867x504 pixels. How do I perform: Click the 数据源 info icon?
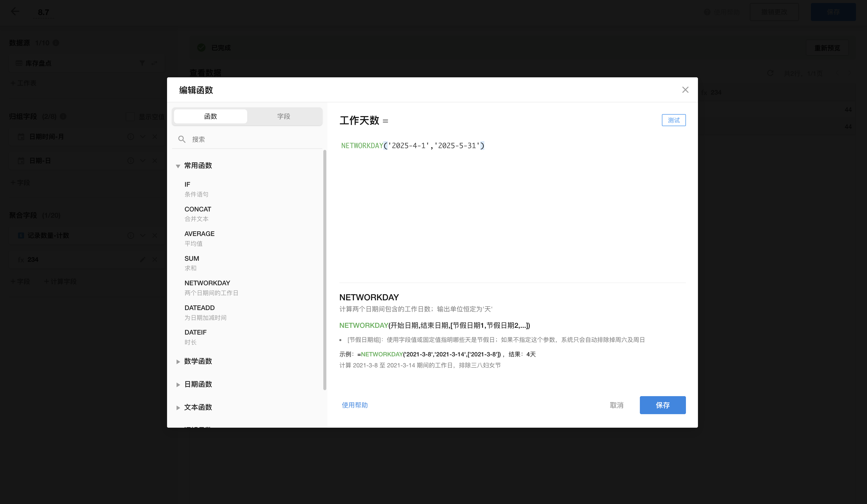coord(56,43)
